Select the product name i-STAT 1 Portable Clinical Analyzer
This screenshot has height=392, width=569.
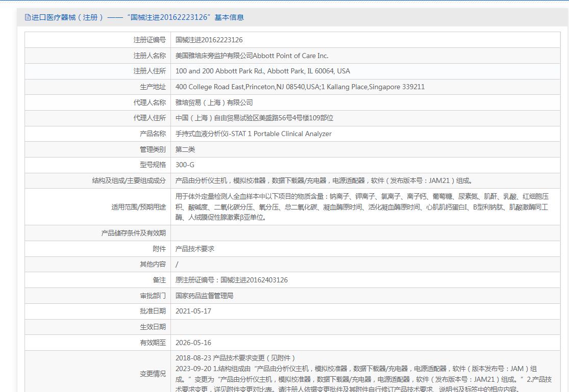tap(253, 134)
